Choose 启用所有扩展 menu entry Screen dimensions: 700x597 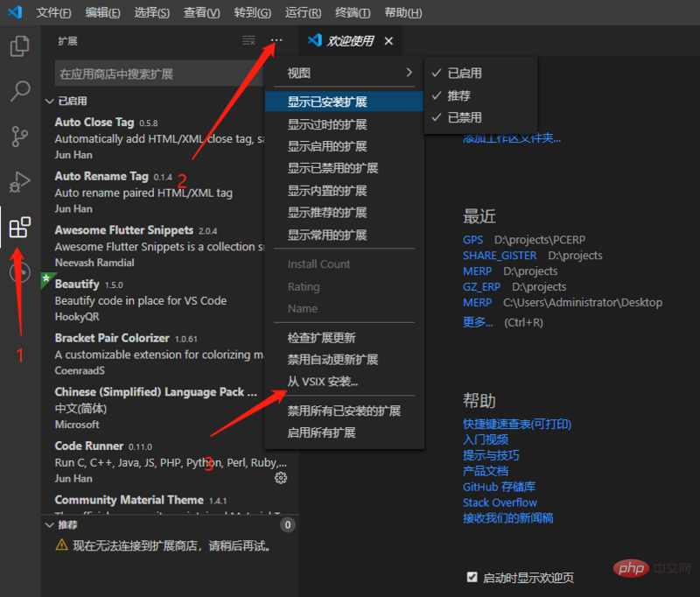(x=344, y=432)
